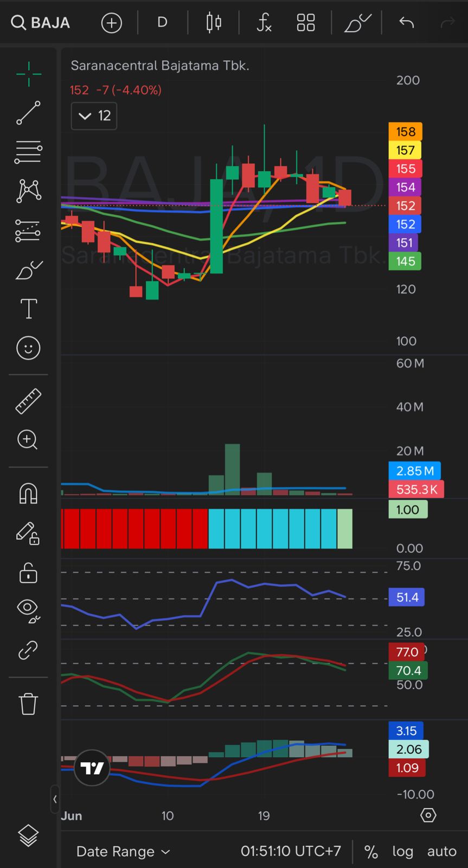The height and width of the screenshot is (868, 468).
Task: Add a symbol to compare with plus icon
Action: point(112,23)
